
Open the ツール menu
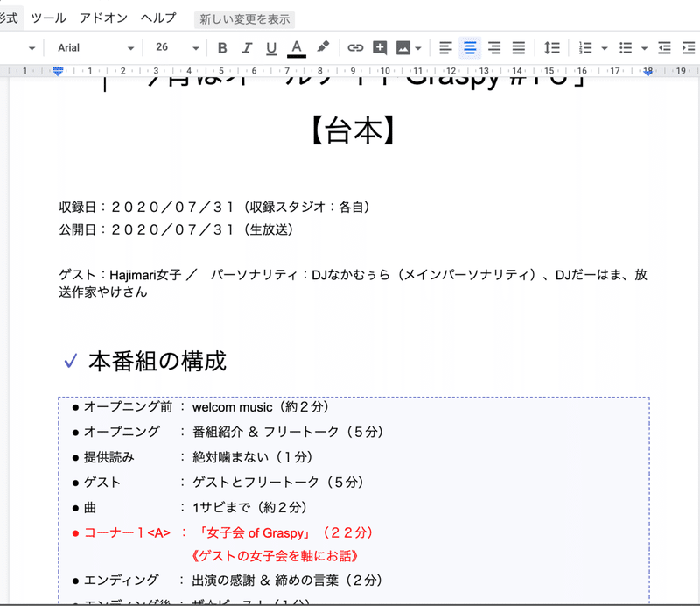tap(49, 18)
